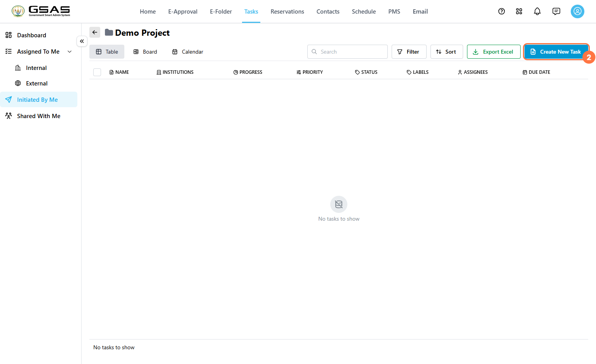Open the PMS menu

click(394, 12)
